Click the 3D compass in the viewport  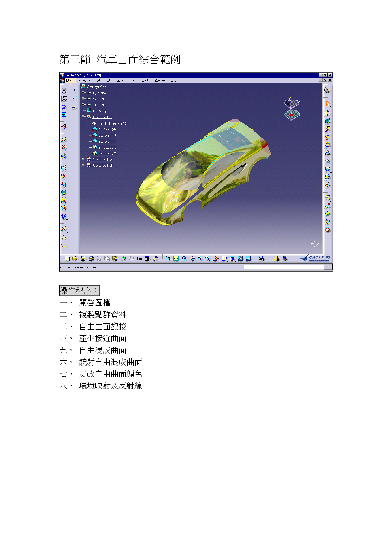point(292,108)
